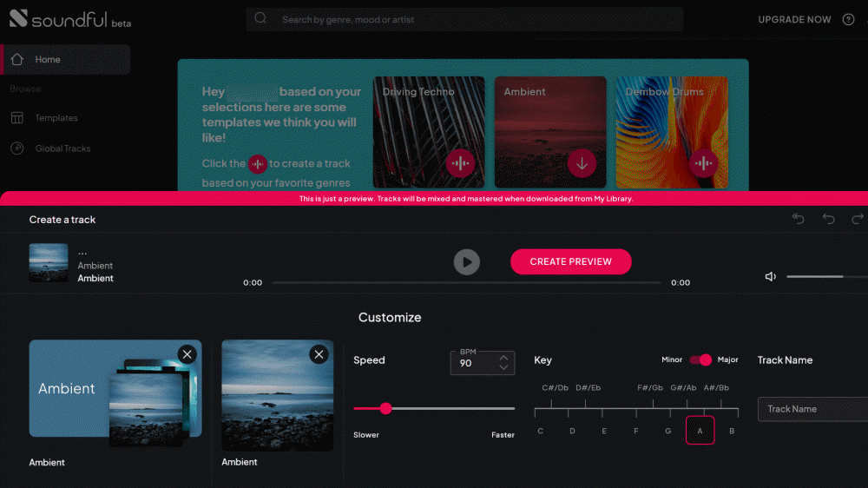Click the Speed slider handle
The width and height of the screenshot is (868, 488).
coord(385,408)
